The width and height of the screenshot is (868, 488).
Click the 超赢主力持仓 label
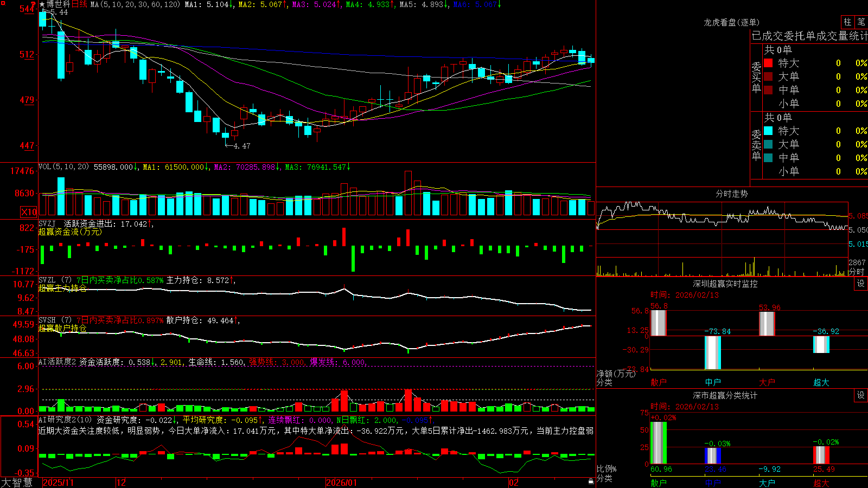coord(62,288)
